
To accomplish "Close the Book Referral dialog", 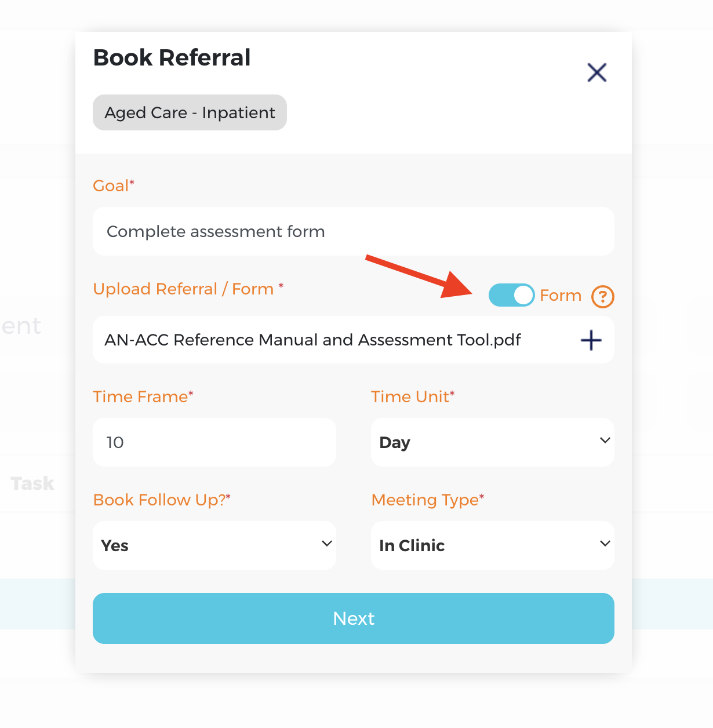I will click(x=596, y=72).
